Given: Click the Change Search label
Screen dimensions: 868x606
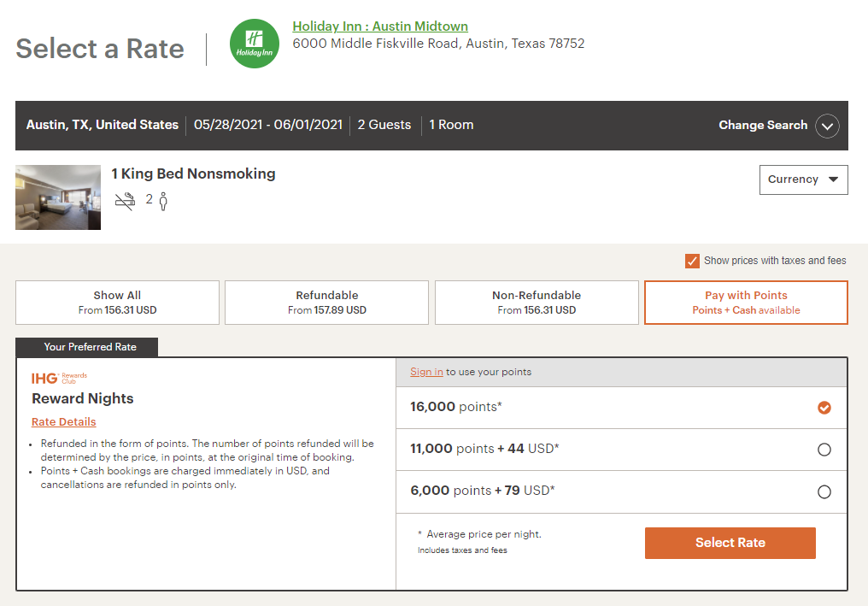Looking at the screenshot, I should coord(763,125).
